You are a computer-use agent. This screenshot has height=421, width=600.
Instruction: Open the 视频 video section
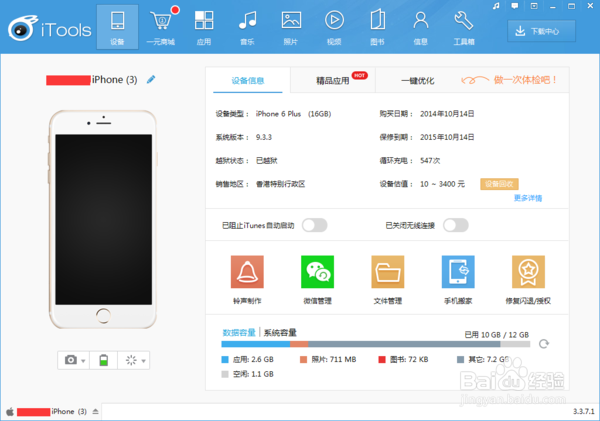334,27
